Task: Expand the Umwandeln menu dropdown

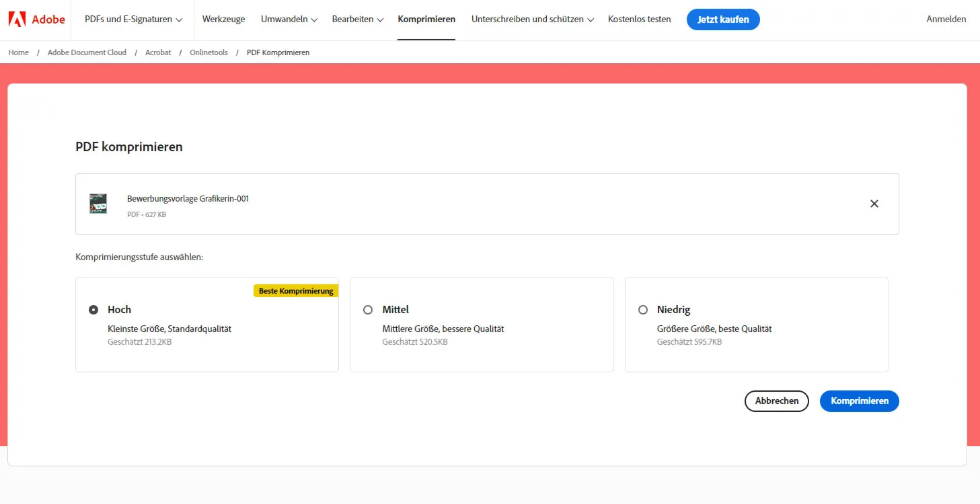Action: (289, 19)
